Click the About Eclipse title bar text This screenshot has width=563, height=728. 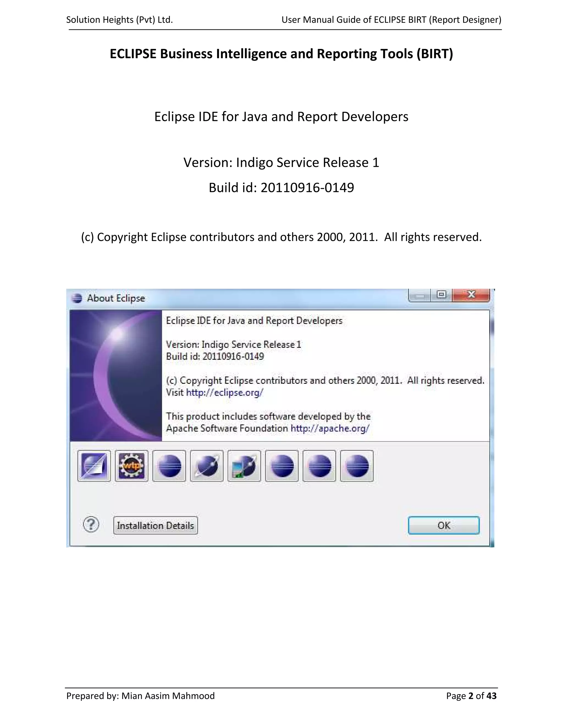pos(116,298)
